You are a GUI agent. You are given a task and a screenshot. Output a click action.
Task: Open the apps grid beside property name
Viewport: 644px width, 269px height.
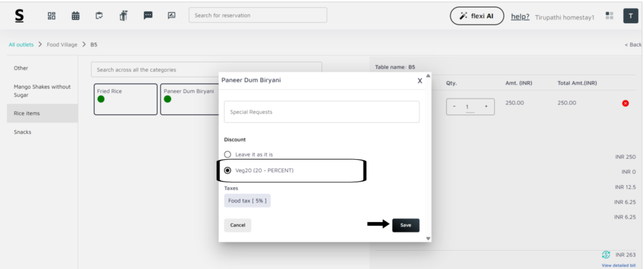pyautogui.click(x=609, y=16)
